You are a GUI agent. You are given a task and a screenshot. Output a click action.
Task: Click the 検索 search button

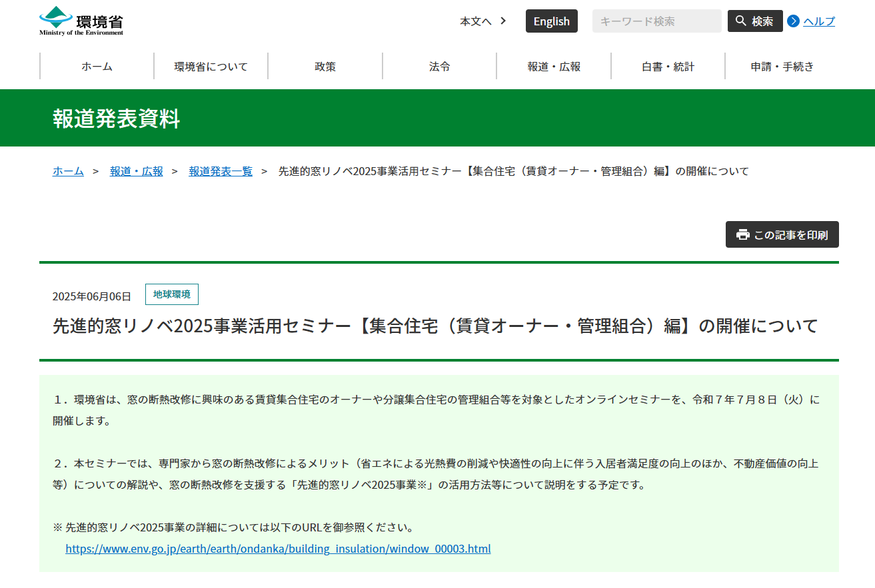(x=755, y=21)
